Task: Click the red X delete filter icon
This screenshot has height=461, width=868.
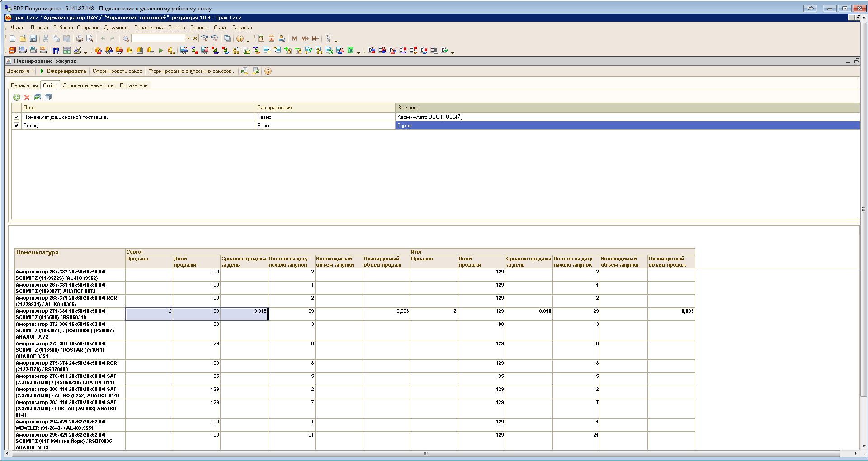Action: pyautogui.click(x=27, y=97)
